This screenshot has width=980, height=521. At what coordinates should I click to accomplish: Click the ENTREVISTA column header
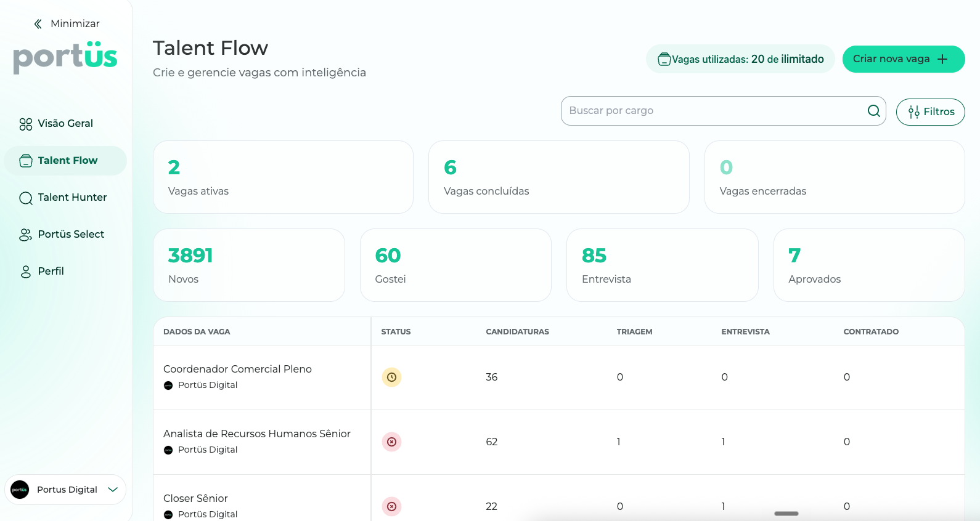click(745, 332)
